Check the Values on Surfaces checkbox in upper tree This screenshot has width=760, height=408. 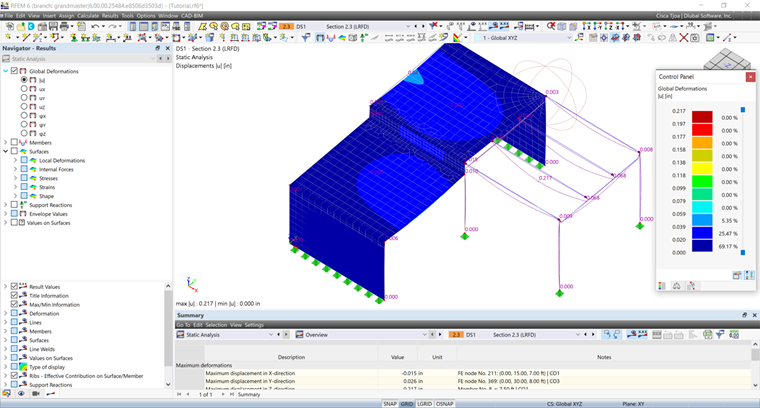pyautogui.click(x=14, y=222)
